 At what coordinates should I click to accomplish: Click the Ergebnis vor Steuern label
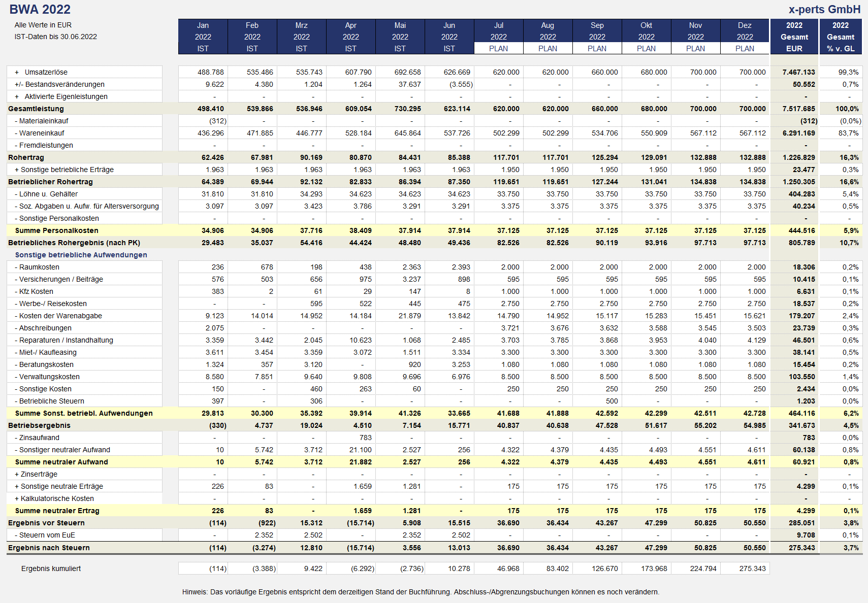click(46, 523)
